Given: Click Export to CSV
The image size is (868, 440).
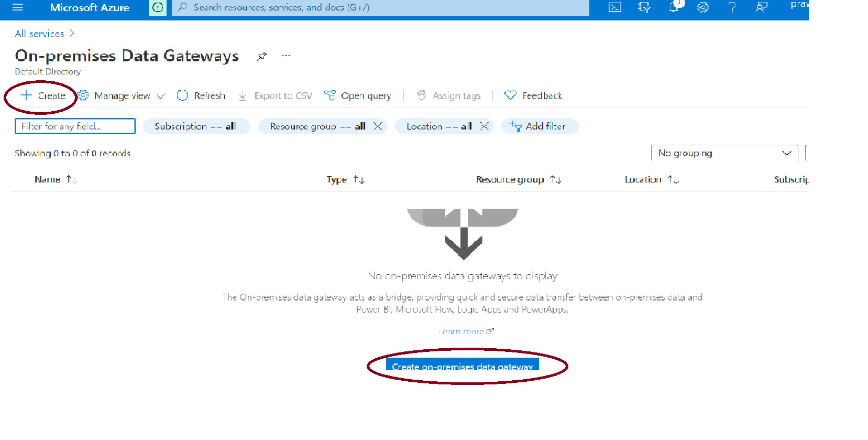Looking at the screenshot, I should tap(276, 96).
